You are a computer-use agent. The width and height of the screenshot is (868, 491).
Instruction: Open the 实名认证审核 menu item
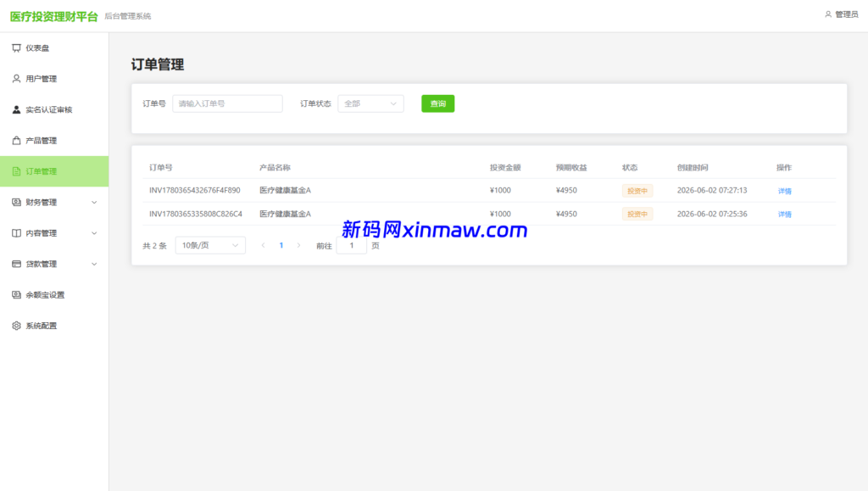point(54,109)
